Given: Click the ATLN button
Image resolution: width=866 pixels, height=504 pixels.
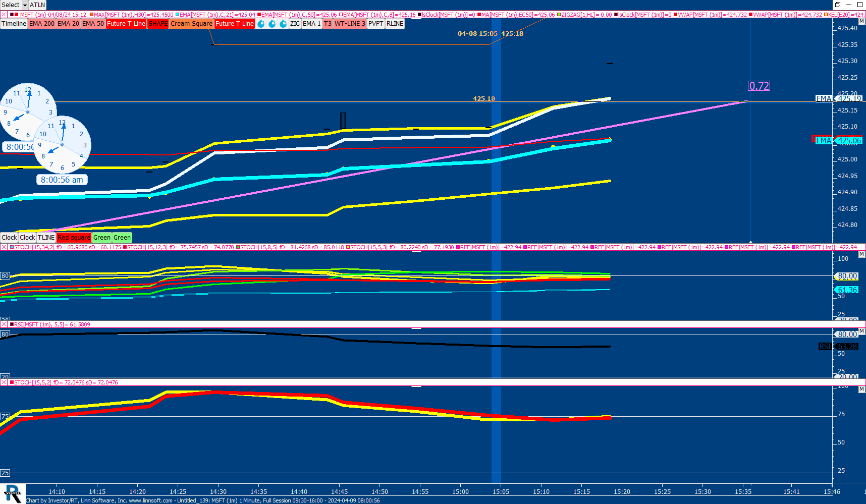Looking at the screenshot, I should coord(37,5).
